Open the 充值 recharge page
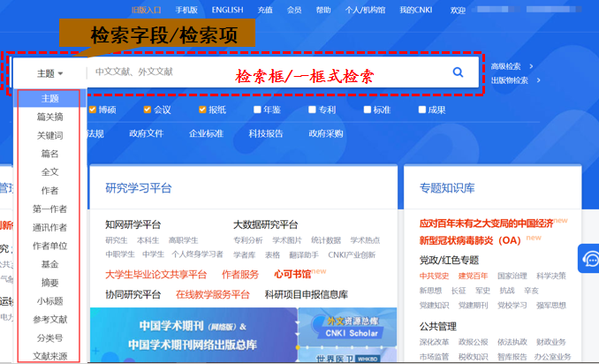 click(265, 10)
